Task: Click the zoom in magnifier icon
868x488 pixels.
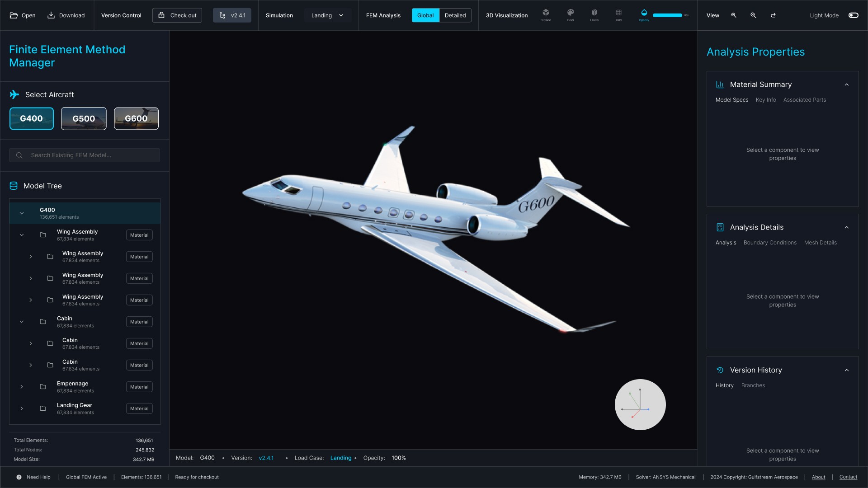Action: [734, 15]
